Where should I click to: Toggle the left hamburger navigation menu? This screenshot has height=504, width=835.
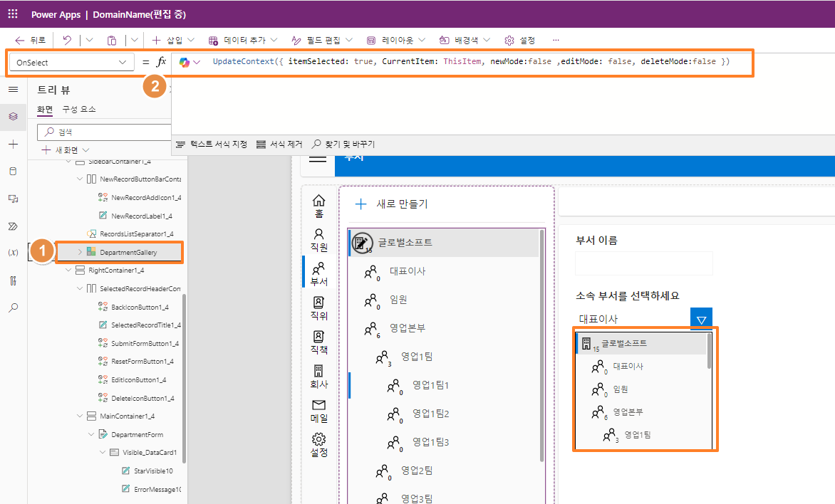coord(14,90)
